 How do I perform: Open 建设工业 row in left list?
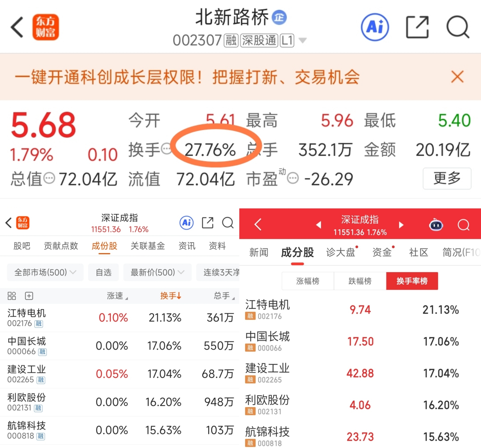[x=120, y=374]
